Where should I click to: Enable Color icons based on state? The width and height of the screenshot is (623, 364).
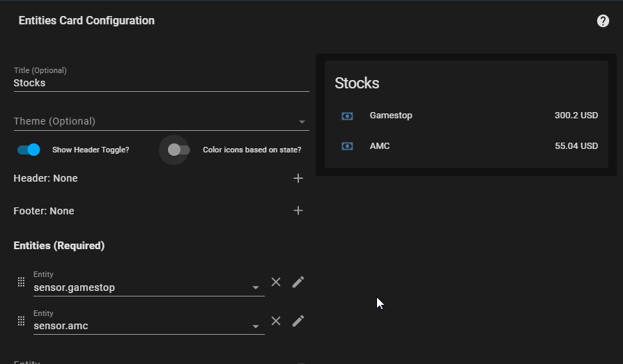click(178, 150)
